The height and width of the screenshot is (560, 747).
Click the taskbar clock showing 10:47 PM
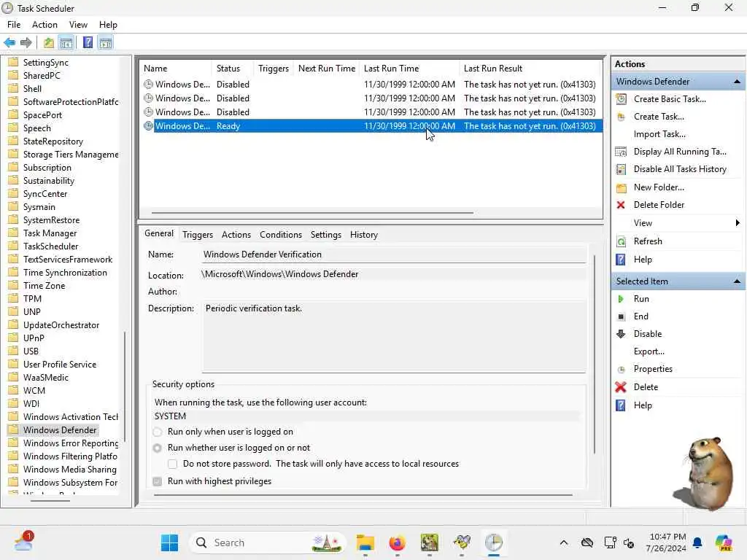click(667, 542)
